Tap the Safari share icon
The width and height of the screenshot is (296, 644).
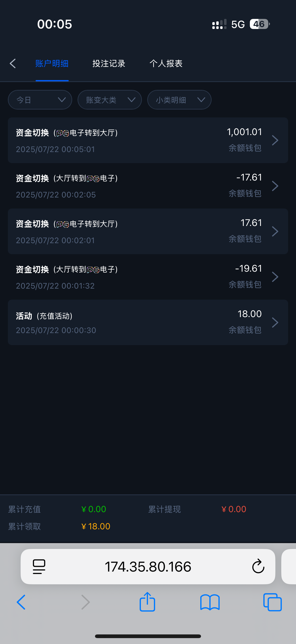coord(147,602)
